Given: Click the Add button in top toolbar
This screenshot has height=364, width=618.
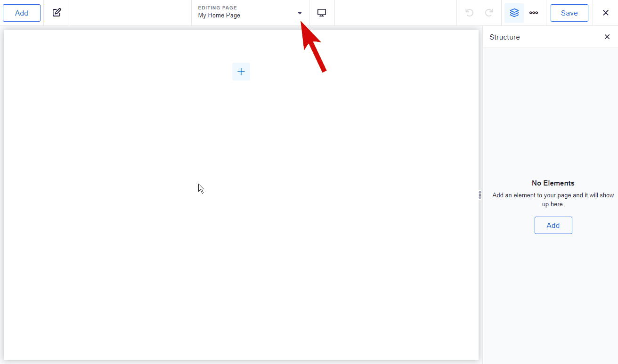Looking at the screenshot, I should coord(22,13).
